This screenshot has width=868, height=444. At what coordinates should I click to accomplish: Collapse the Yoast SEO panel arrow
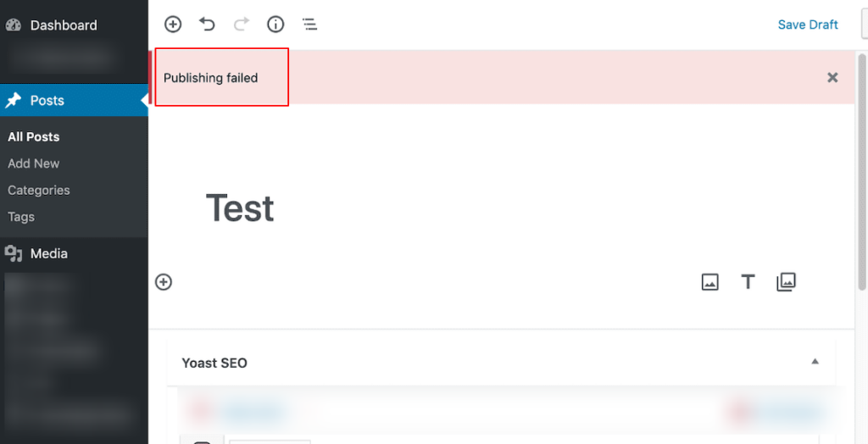[815, 362]
